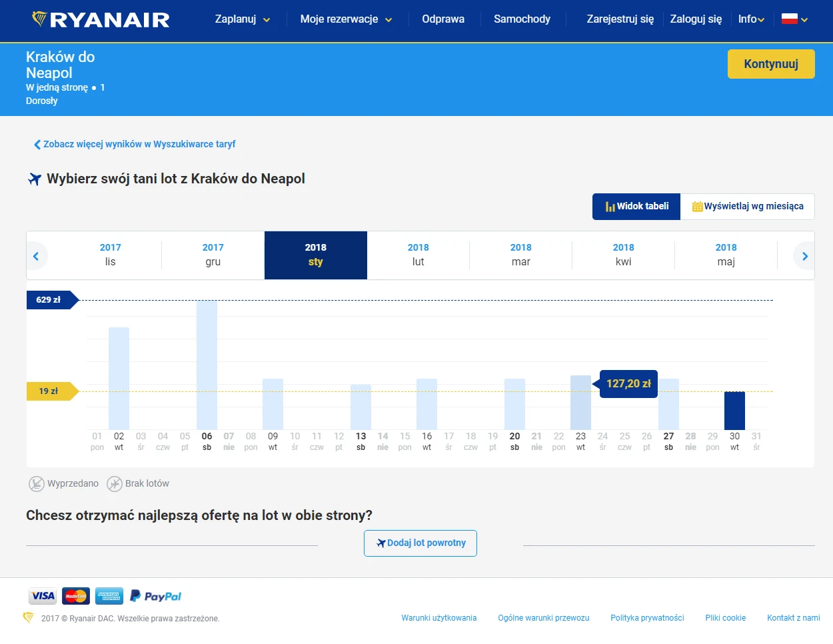Click the Kraków do Neapol route heading

click(61, 65)
